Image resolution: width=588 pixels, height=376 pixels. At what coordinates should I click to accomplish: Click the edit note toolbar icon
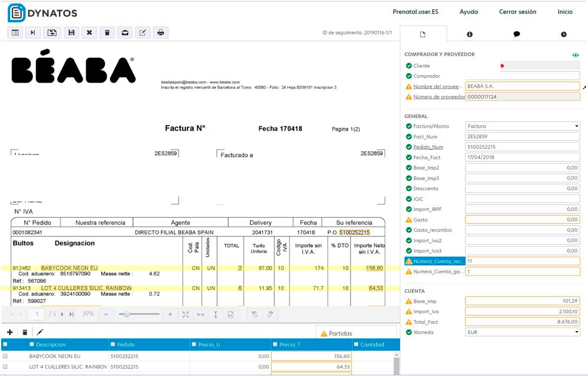143,32
